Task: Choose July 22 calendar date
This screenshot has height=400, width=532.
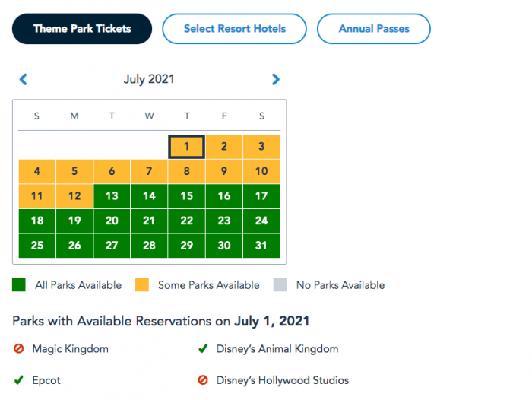Action: point(187,221)
